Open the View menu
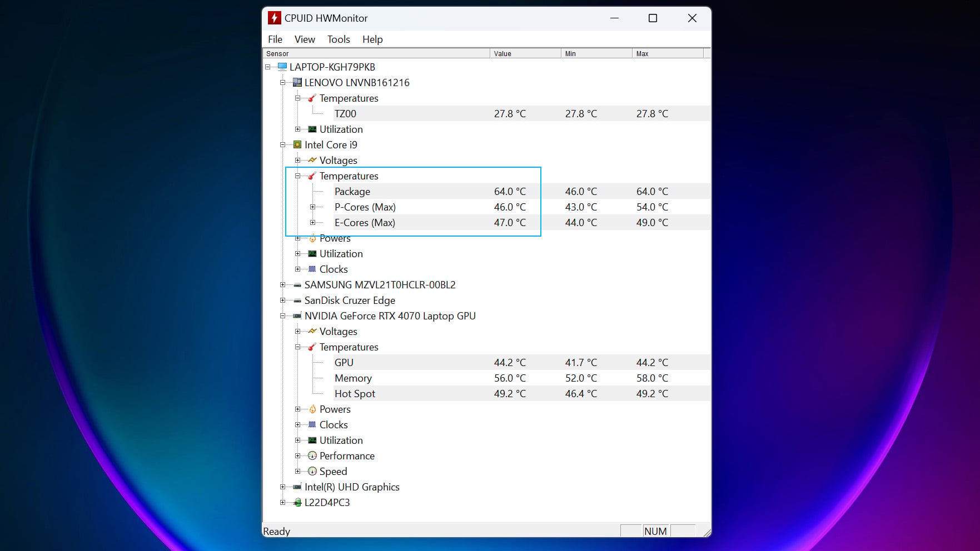 (x=305, y=39)
